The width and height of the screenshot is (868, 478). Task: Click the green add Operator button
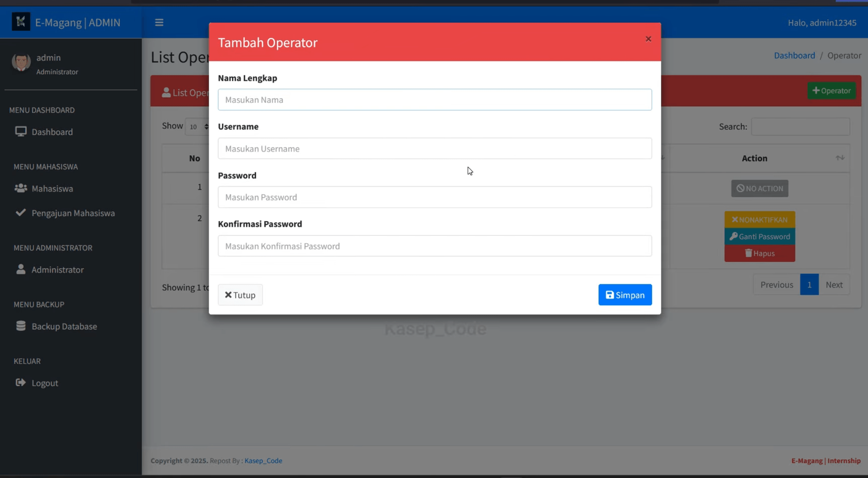(831, 91)
